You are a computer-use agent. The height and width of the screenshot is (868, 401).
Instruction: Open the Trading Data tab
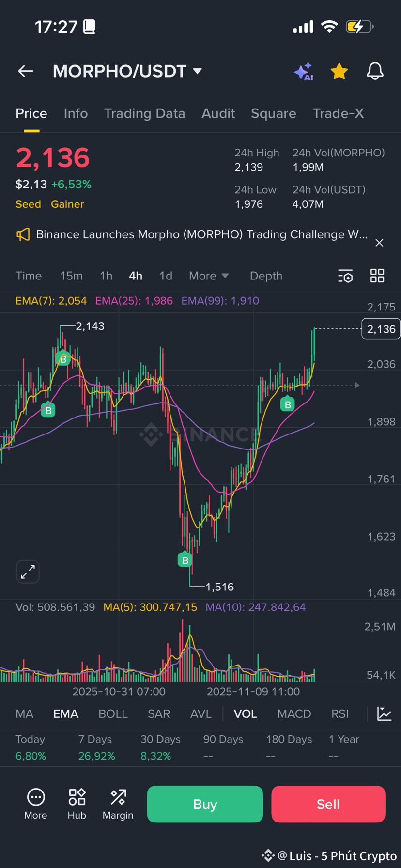click(144, 113)
